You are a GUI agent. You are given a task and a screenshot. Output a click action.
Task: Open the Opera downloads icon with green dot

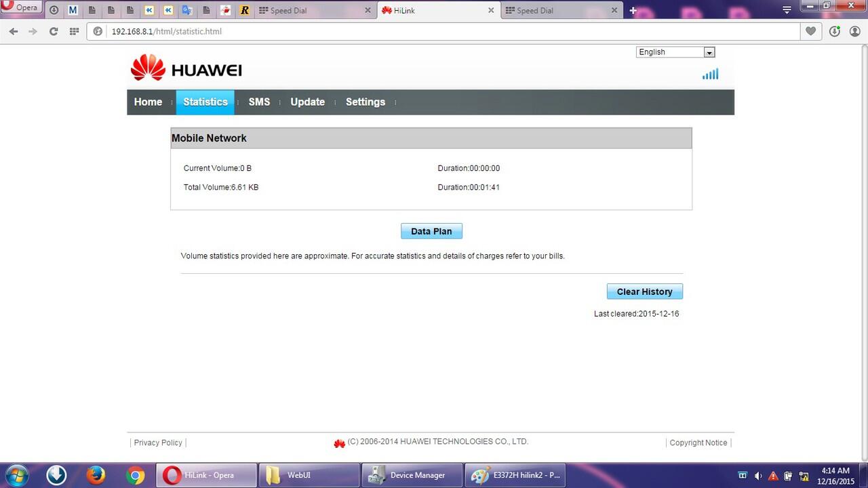tap(835, 31)
